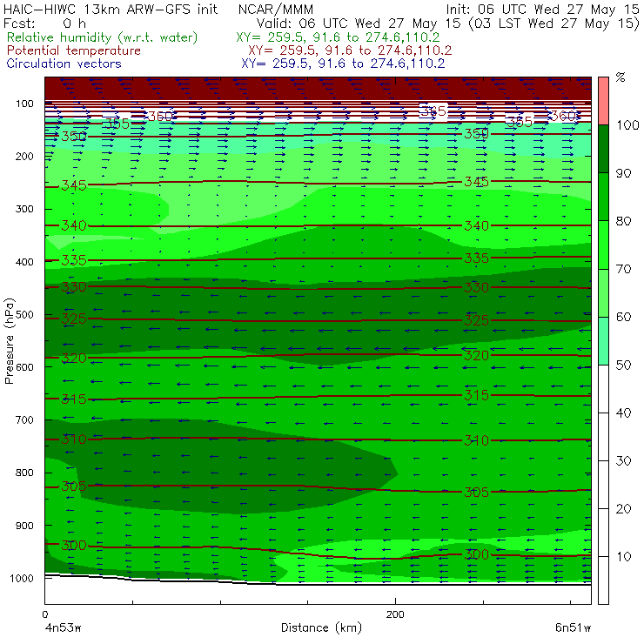This screenshot has height=644, width=644.
Task: Select the blue XY= 259.5, 91.6 coordinates text
Action: (343, 64)
